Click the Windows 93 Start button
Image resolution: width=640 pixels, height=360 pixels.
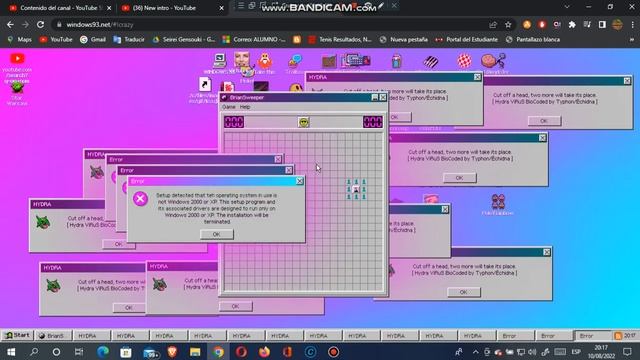click(17, 336)
